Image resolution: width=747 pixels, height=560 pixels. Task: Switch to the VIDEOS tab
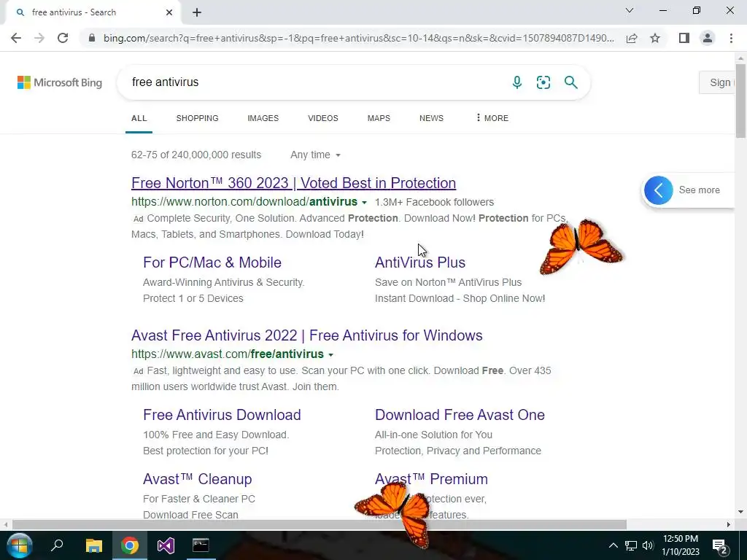(323, 118)
